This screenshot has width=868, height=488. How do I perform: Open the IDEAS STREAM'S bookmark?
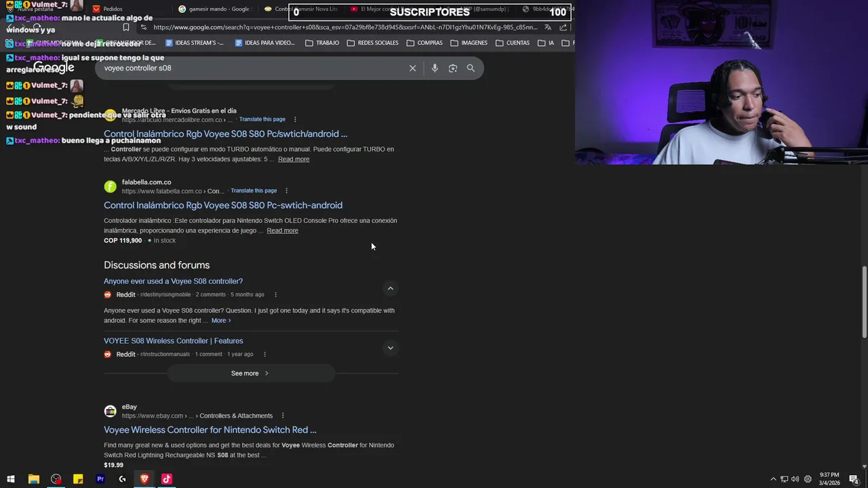194,43
